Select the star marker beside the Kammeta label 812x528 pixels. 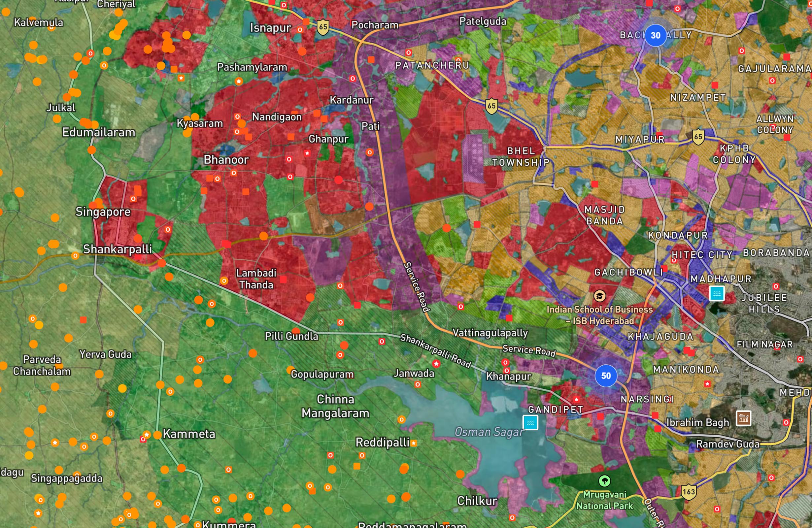point(147,435)
